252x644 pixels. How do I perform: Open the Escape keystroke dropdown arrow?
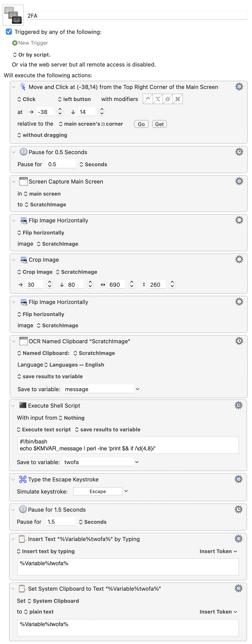click(x=126, y=491)
